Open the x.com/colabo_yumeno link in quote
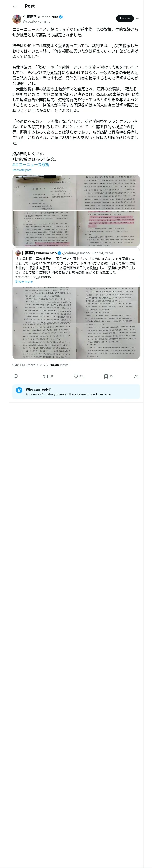The height and width of the screenshot is (868, 152). (34, 277)
